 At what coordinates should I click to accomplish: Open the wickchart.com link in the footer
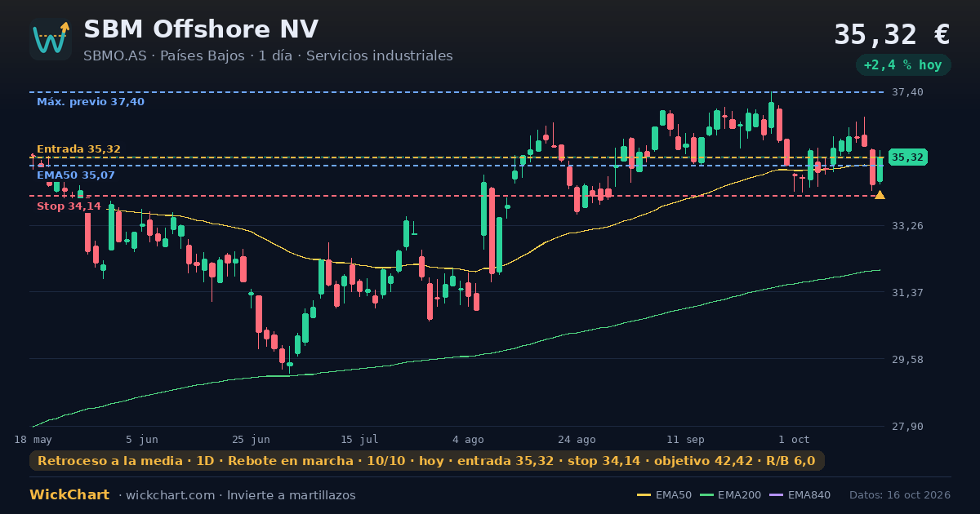(x=169, y=495)
